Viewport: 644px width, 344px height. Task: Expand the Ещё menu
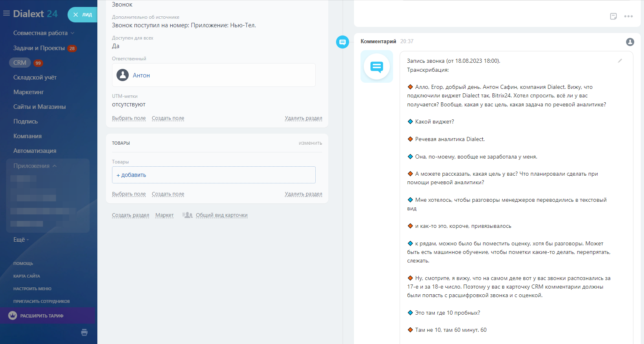[x=21, y=240]
